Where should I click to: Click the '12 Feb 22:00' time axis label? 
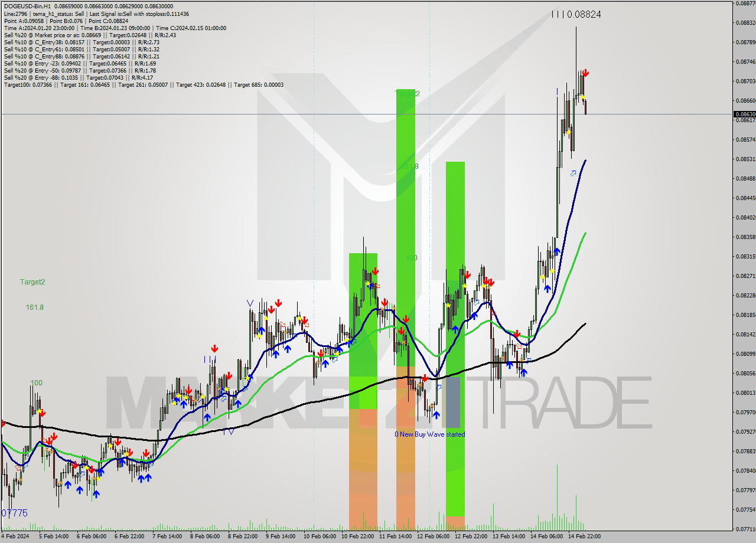tap(471, 537)
